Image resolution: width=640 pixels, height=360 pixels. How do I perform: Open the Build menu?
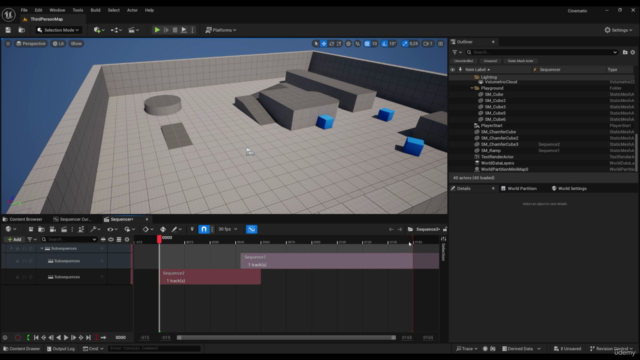(x=96, y=10)
